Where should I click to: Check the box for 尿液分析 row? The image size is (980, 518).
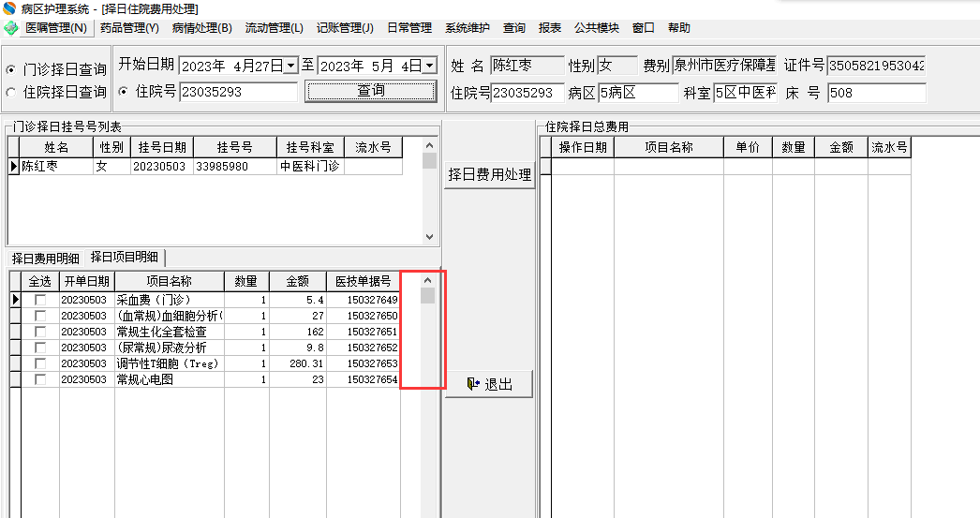click(40, 348)
